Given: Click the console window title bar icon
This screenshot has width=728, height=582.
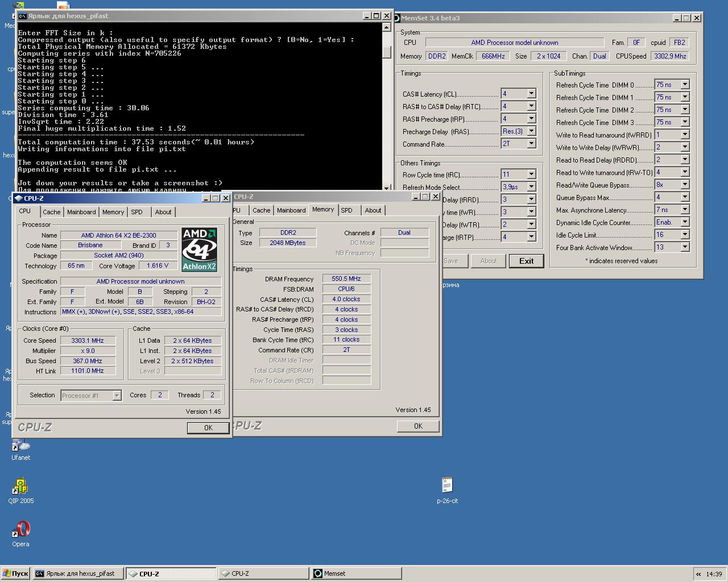Looking at the screenshot, I should [22, 16].
